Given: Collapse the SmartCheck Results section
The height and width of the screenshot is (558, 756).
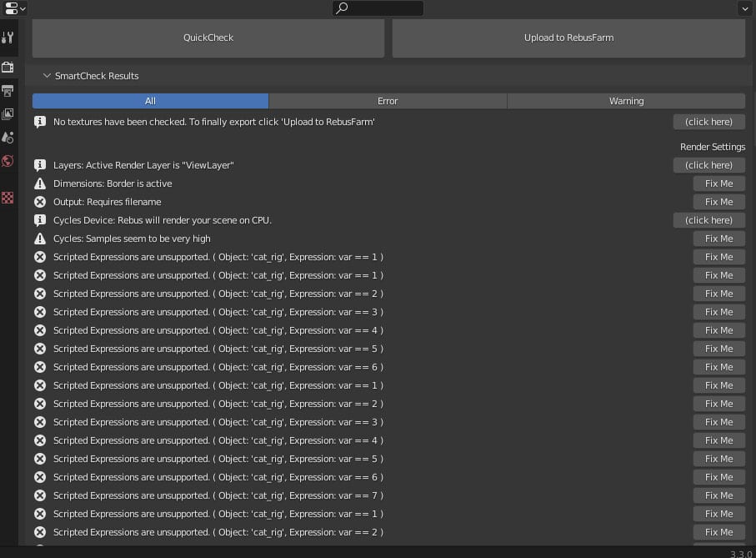Looking at the screenshot, I should (48, 75).
